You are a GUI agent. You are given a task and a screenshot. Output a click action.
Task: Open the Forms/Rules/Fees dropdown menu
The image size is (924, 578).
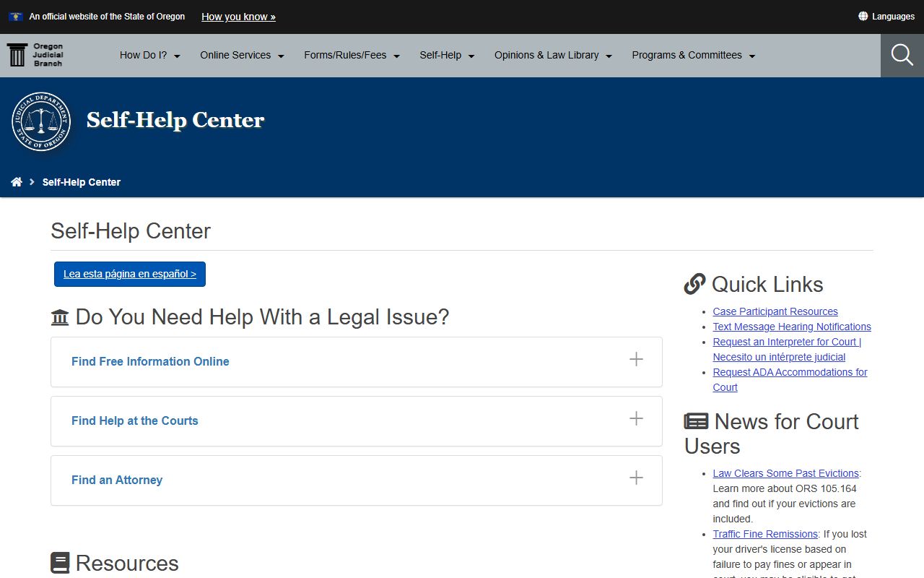click(352, 55)
